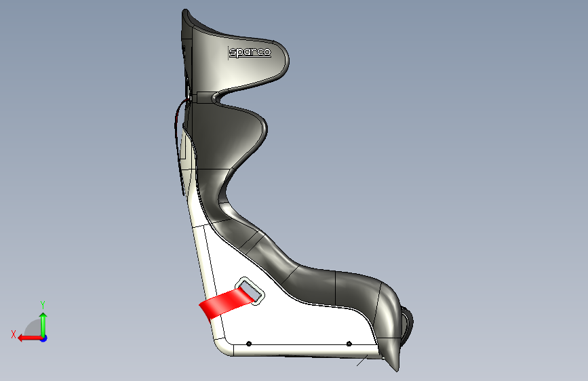
Task: Select the left mounting bolt on seat base
Action: tap(249, 344)
